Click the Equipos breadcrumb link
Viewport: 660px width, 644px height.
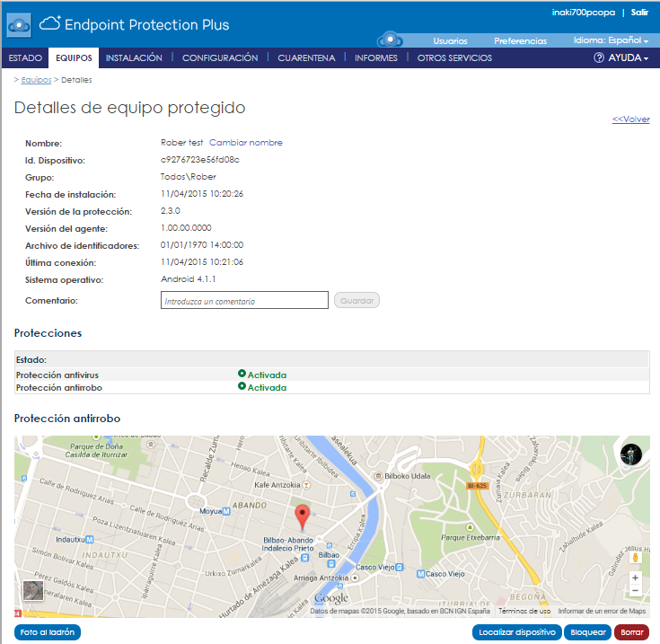click(36, 80)
